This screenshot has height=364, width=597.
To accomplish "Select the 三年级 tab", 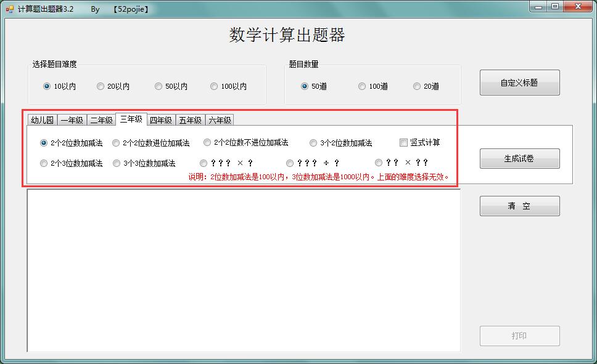I will coord(131,119).
